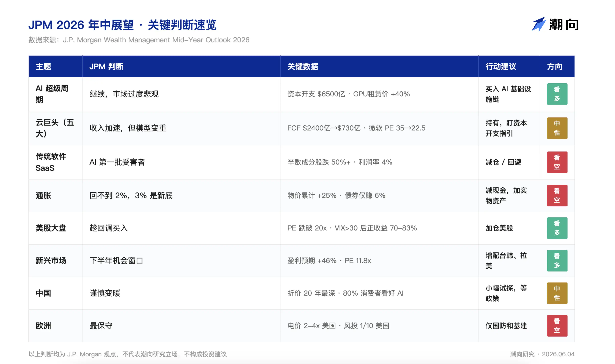
Task: Click the 看多 badge in 新兴市场 row
Action: pos(557,261)
